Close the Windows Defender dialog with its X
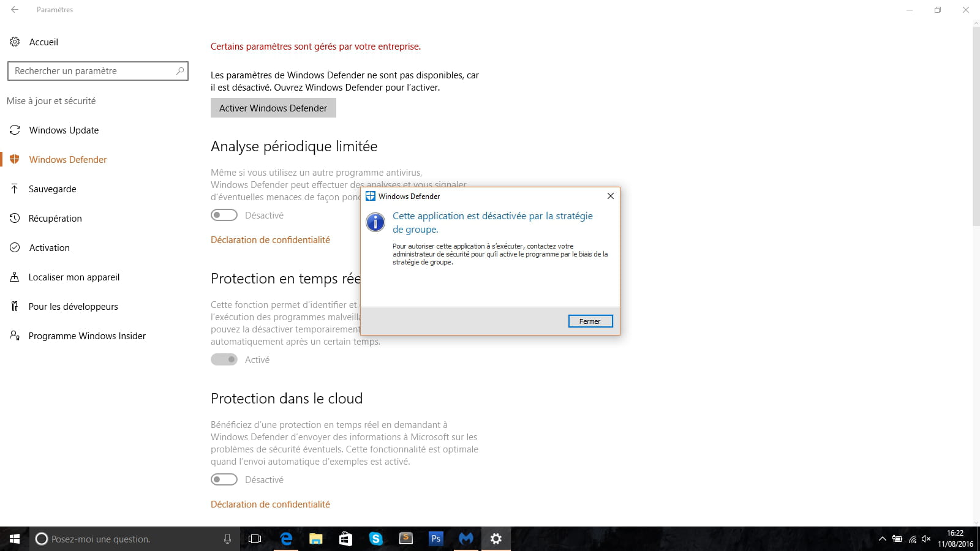Image resolution: width=980 pixels, height=551 pixels. point(610,196)
